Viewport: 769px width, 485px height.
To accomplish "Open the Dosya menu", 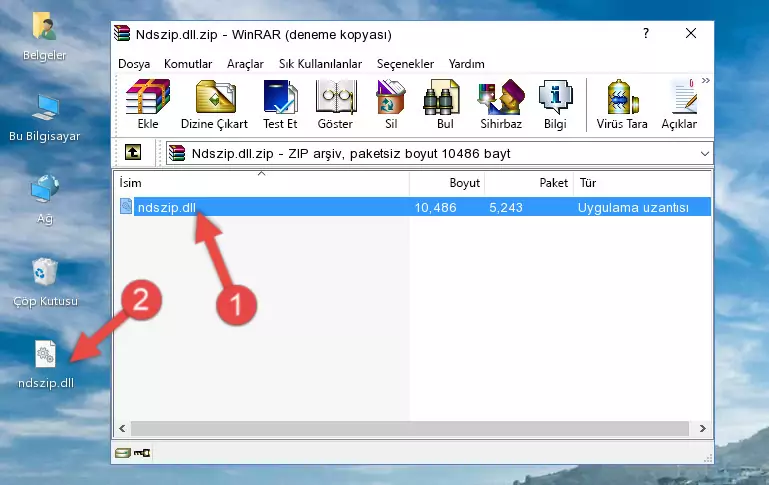I will pos(134,64).
